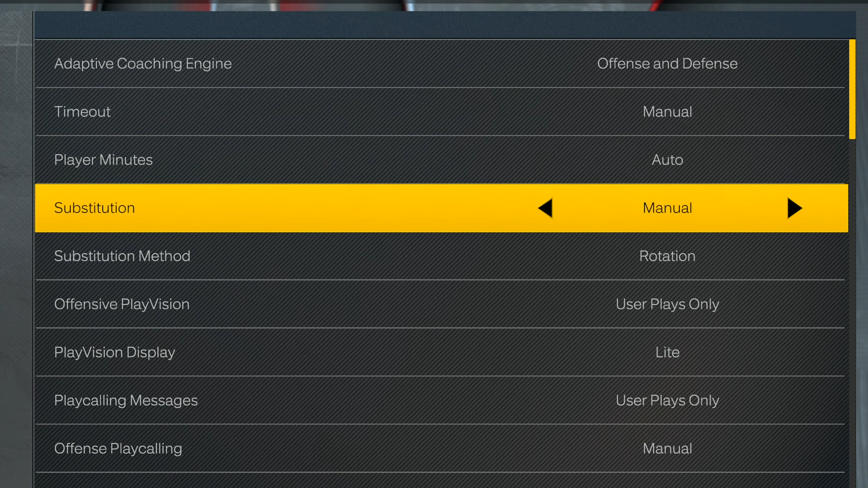Click the Offense Playcalling Manual value
Screen dimensions: 868x488
pos(667,449)
